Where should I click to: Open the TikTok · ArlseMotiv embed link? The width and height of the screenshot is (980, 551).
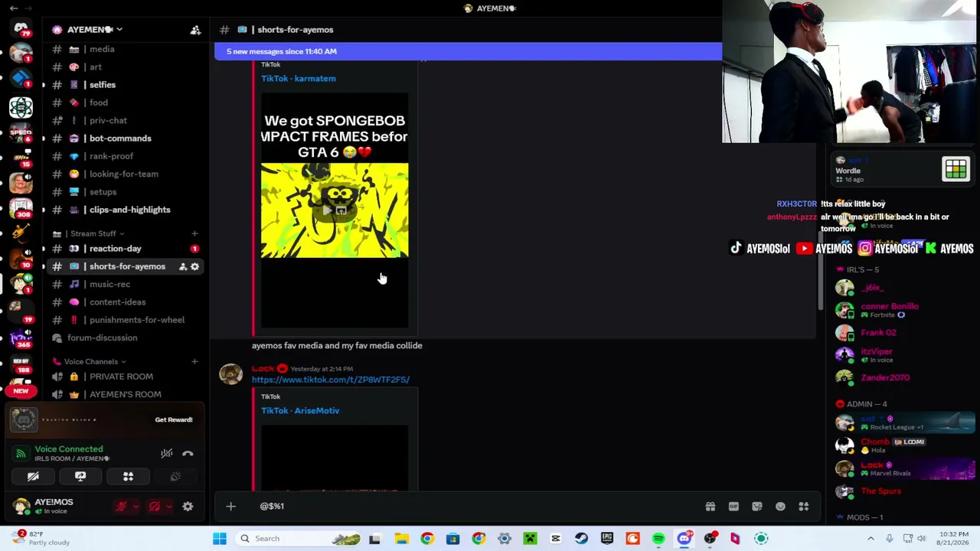[300, 411]
